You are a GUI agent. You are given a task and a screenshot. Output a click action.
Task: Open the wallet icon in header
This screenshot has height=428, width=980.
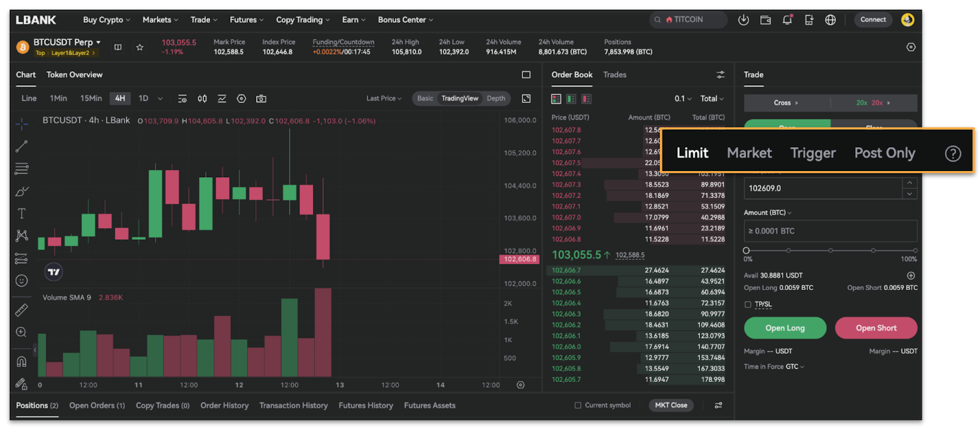(765, 20)
